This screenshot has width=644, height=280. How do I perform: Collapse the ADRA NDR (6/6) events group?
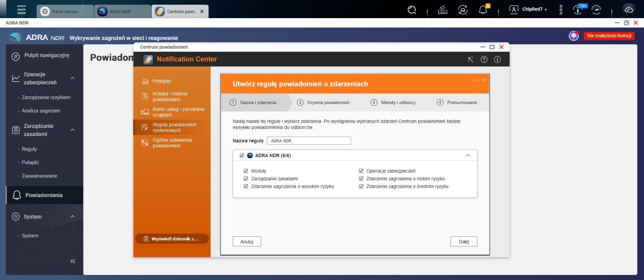point(468,156)
